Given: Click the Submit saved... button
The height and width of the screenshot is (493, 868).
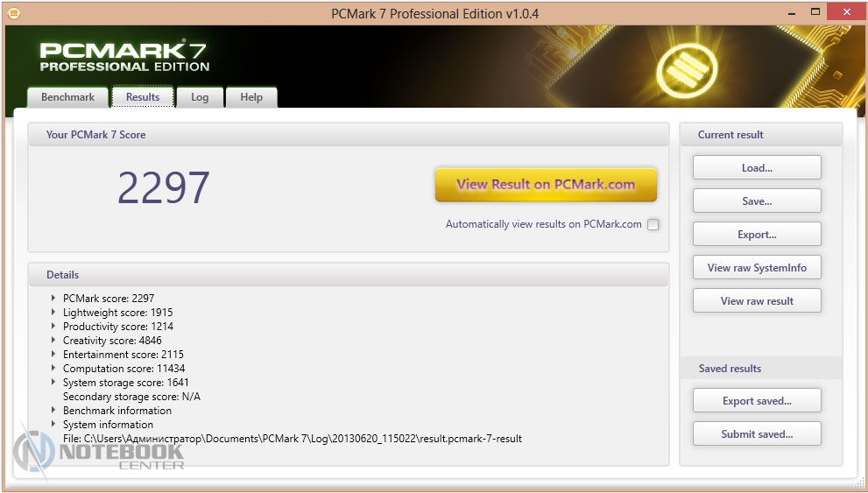Looking at the screenshot, I should pyautogui.click(x=757, y=434).
